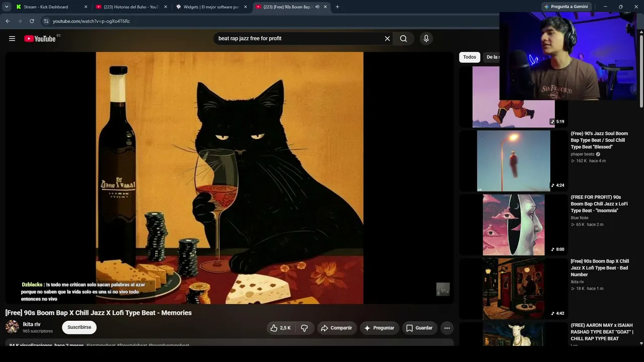Open Pregunta a Gemini
Viewport: 644px width, 362px height.
566,7
